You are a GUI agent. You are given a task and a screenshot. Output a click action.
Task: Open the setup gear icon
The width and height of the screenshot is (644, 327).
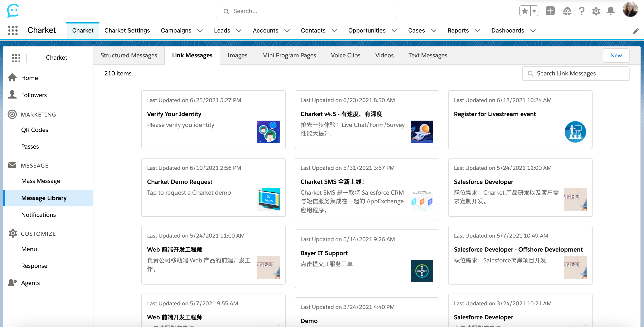pyautogui.click(x=596, y=11)
